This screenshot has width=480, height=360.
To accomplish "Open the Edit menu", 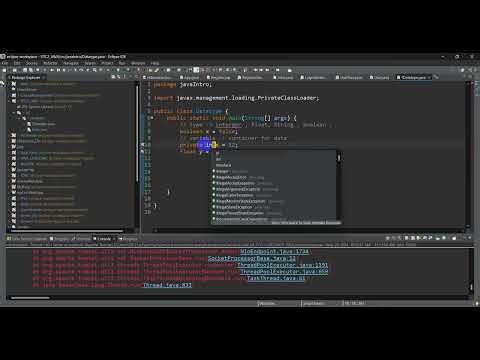I will pos(17,63).
